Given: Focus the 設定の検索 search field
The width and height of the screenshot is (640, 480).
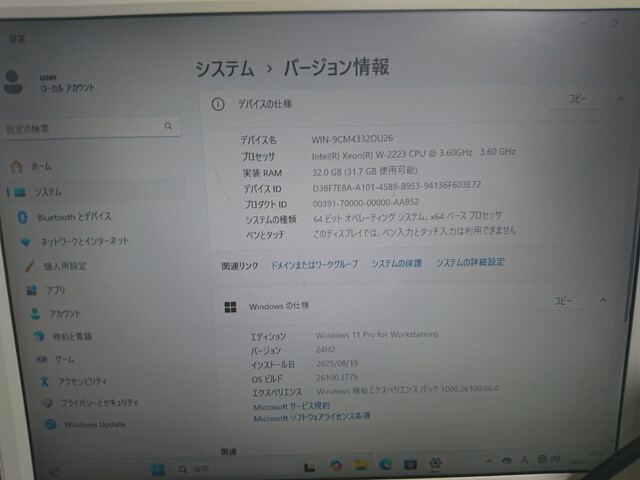Looking at the screenshot, I should (91, 128).
